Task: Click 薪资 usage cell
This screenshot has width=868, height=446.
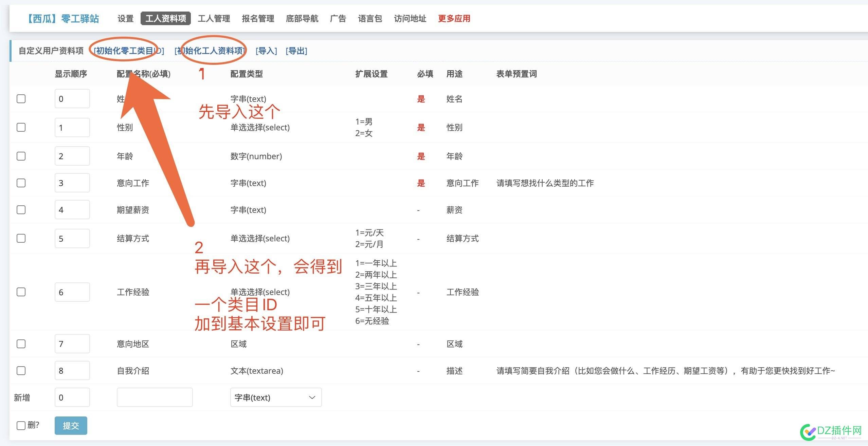Action: (454, 210)
